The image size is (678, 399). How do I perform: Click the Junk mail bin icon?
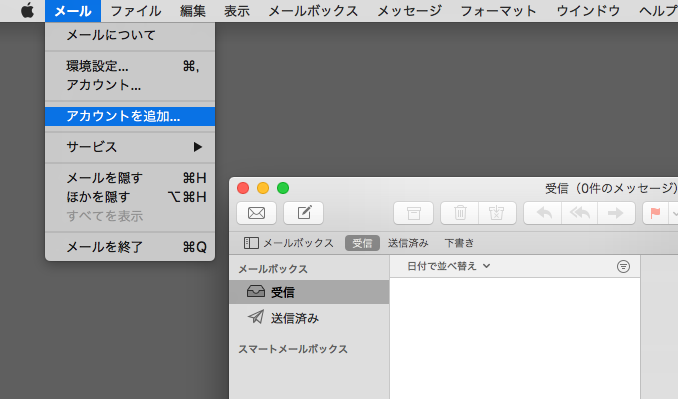(x=497, y=213)
